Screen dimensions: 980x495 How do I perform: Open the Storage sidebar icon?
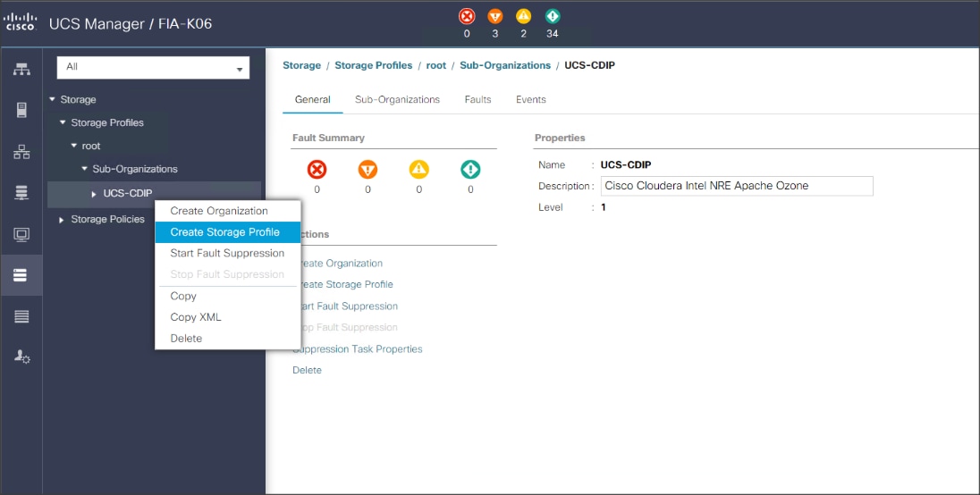pos(21,275)
